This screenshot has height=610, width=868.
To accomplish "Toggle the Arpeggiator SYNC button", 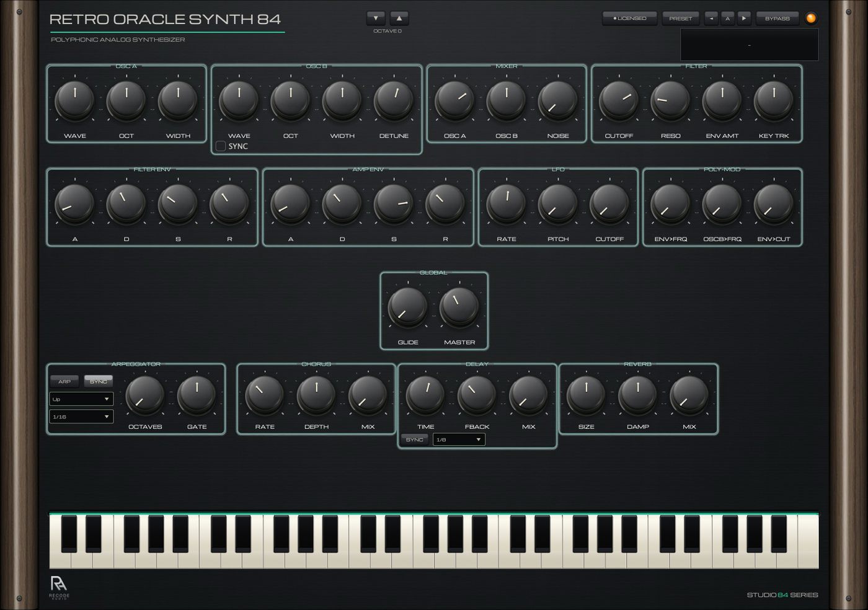I will coord(99,381).
